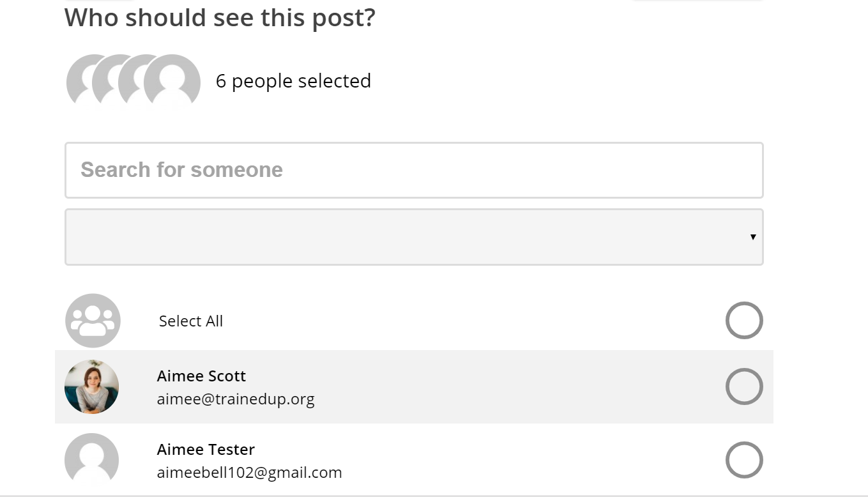Toggle the Select All radio circle
The width and height of the screenshot is (868, 497).
[744, 321]
